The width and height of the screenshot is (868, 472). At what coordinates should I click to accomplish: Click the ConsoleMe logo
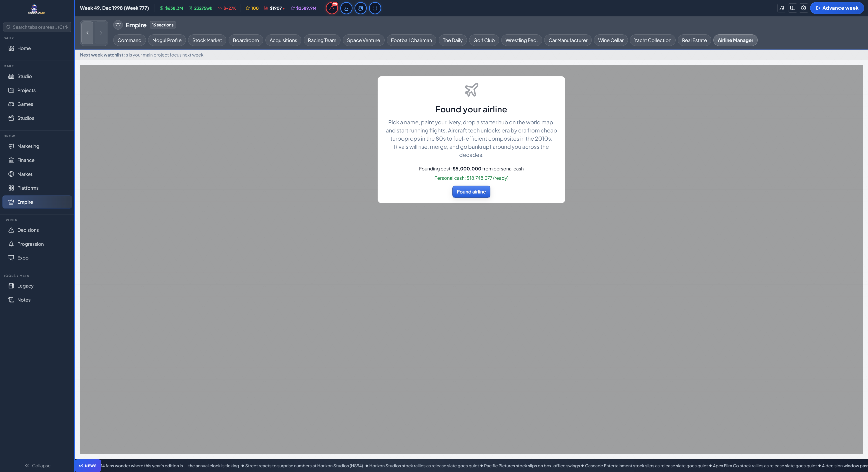click(36, 9)
